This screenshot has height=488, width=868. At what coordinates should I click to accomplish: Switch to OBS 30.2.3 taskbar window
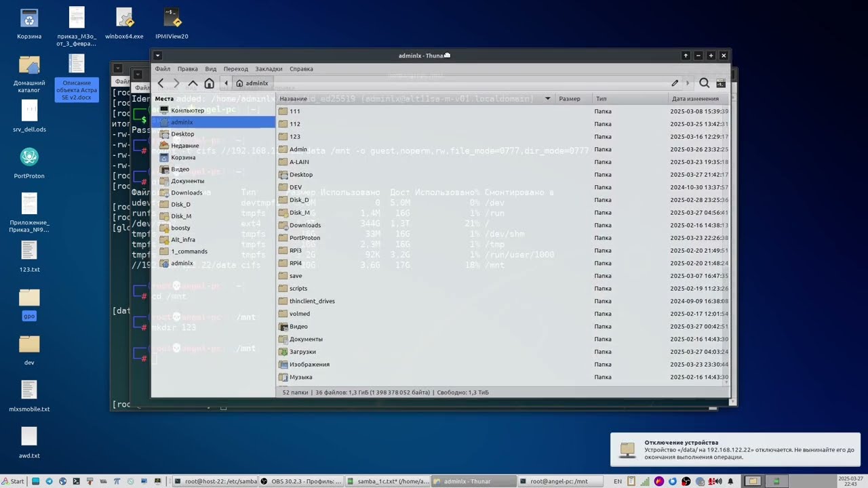click(302, 481)
